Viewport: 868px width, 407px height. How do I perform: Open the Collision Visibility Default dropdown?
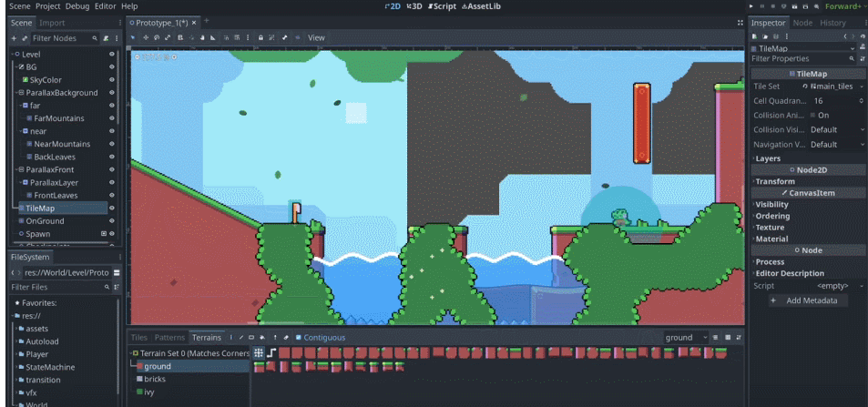click(836, 130)
